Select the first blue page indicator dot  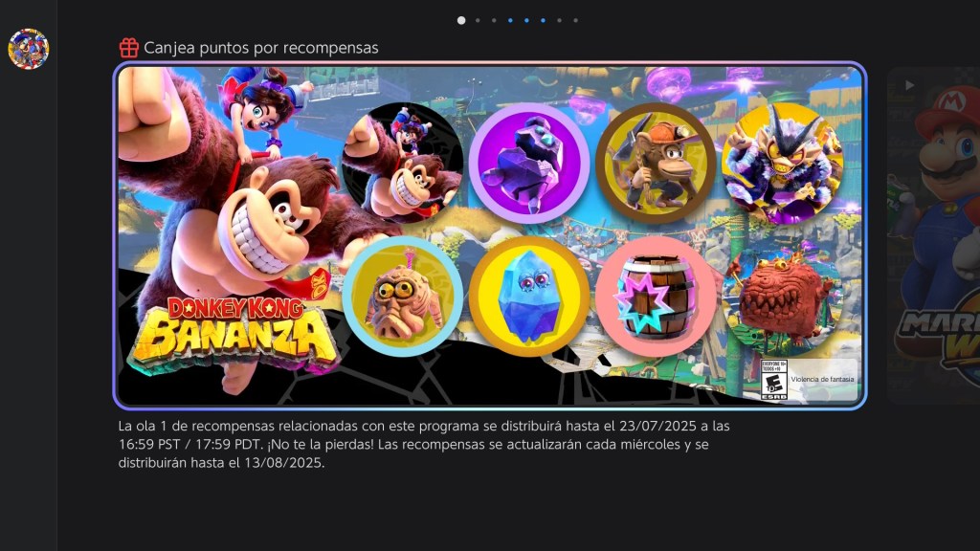(x=510, y=20)
